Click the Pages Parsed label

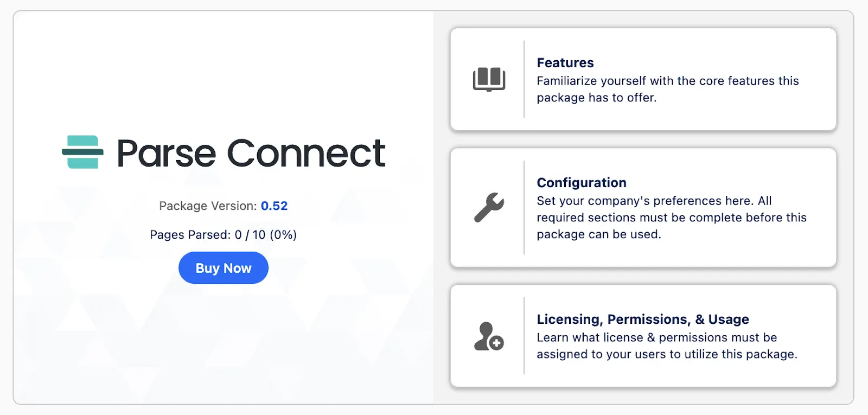point(190,235)
